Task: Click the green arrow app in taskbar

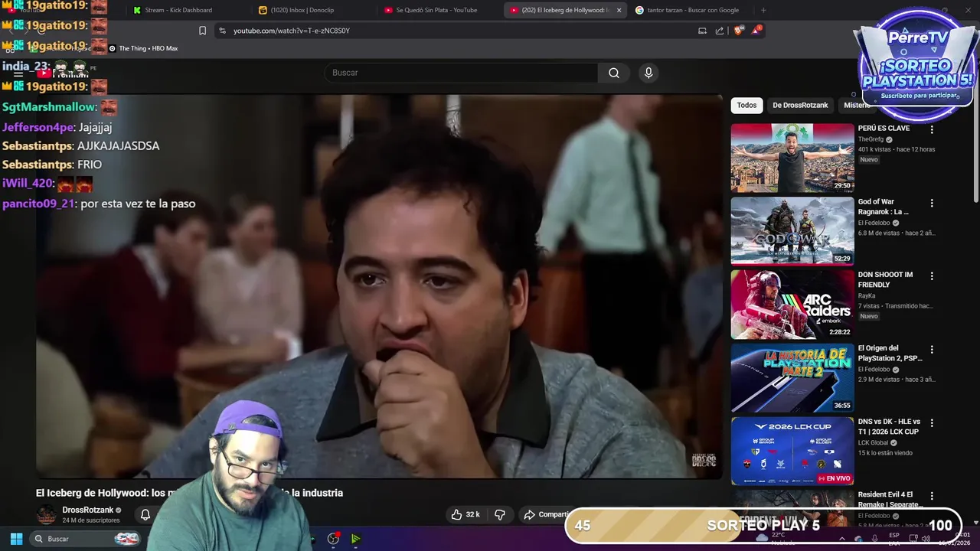Action: coord(356,539)
